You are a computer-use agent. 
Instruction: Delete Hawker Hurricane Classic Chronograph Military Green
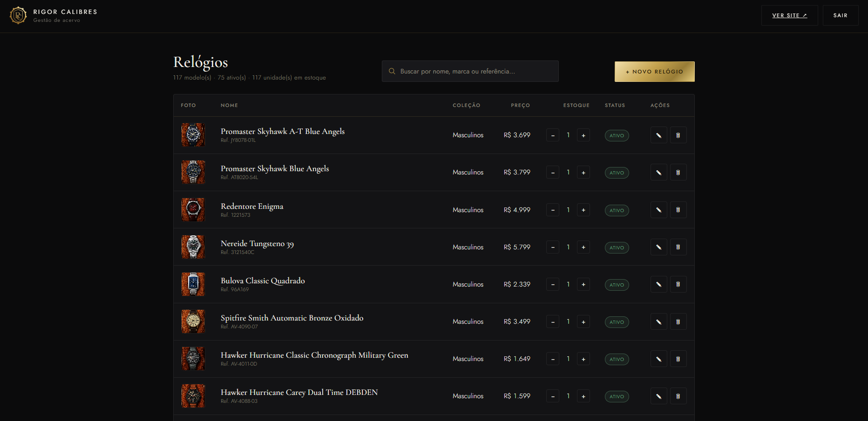[678, 359]
